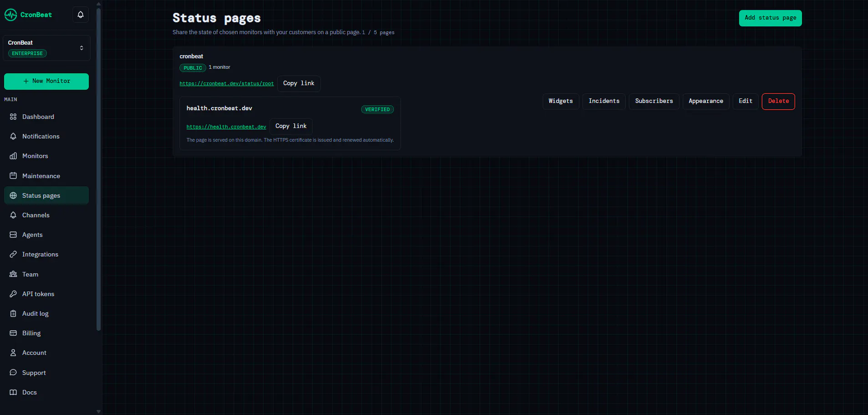Click Add status page button
Screen dimensions: 868x415
click(x=770, y=18)
